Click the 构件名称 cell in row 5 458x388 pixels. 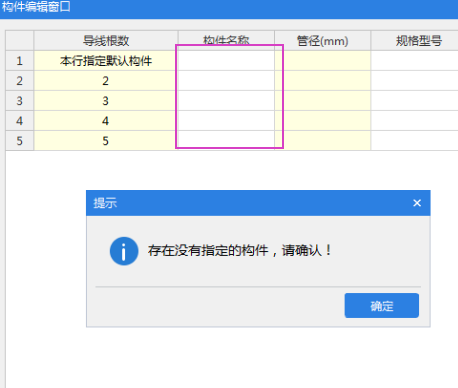click(226, 141)
